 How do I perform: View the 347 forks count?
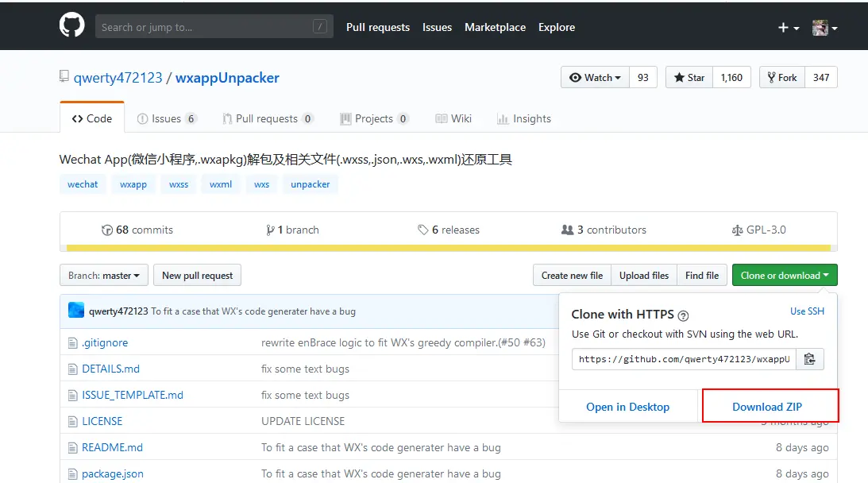coord(821,78)
